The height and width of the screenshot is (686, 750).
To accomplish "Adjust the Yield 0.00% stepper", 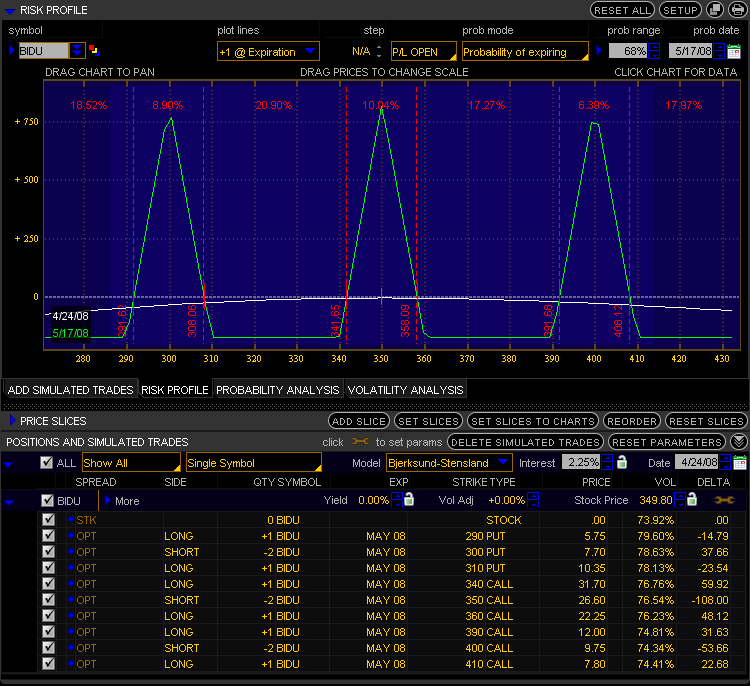I will (x=397, y=500).
